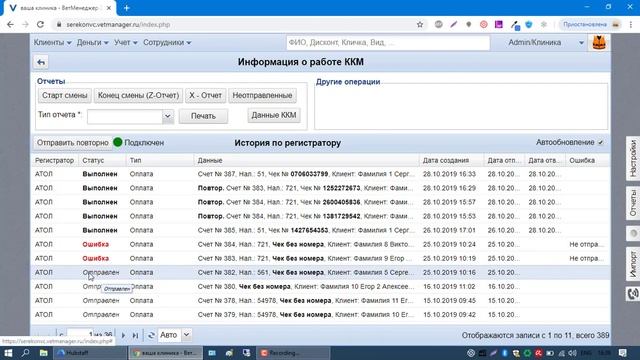Open new browser tab with plus icon

tap(127, 8)
